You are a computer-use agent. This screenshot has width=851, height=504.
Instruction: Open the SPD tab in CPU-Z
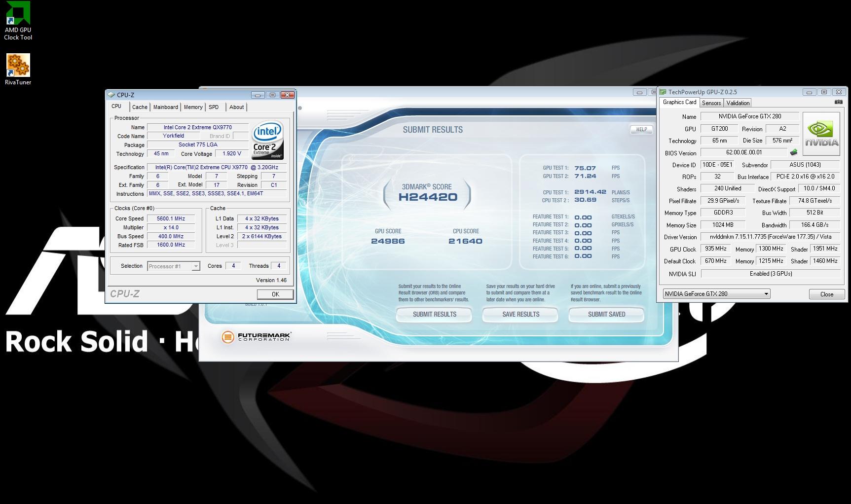coord(214,107)
